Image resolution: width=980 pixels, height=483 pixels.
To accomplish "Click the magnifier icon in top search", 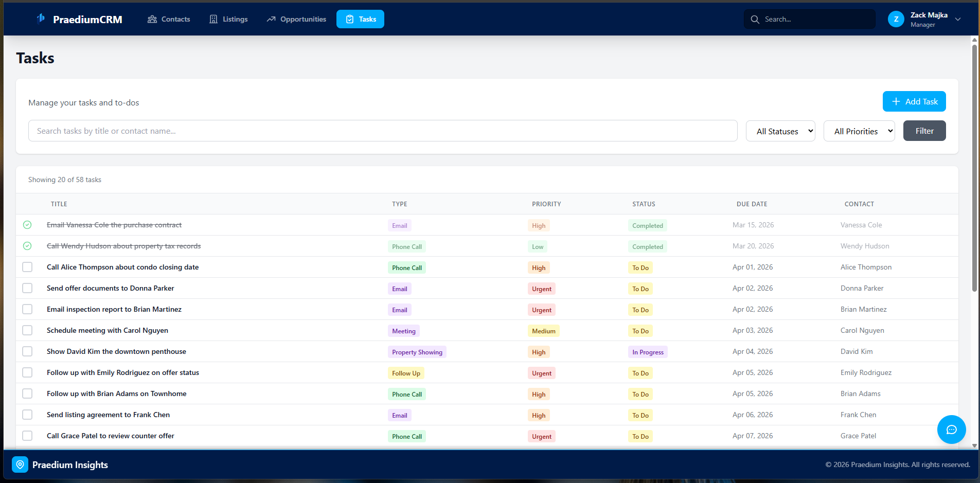I will click(x=755, y=19).
